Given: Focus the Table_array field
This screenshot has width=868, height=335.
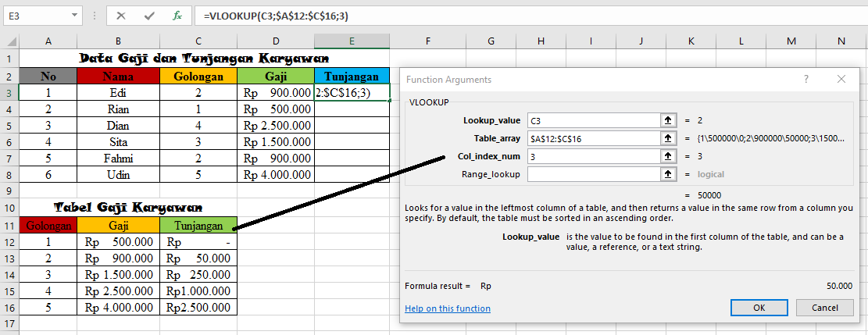Looking at the screenshot, I should (x=594, y=138).
